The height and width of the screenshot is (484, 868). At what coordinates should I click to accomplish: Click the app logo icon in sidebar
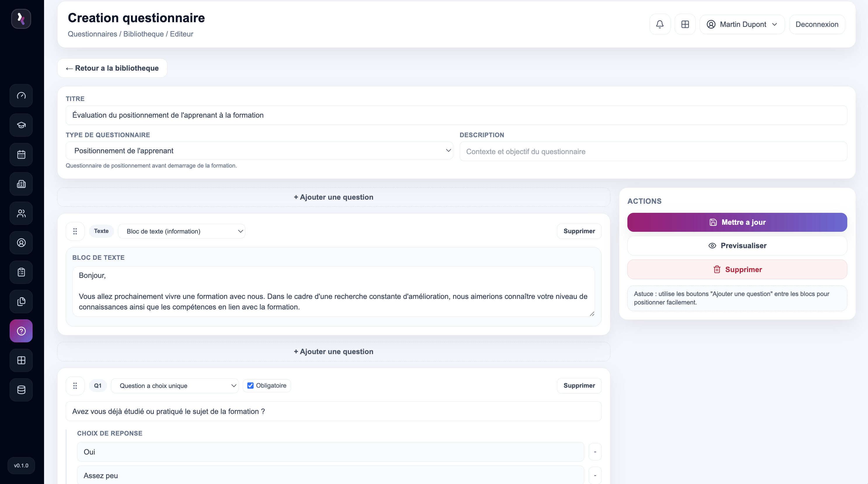[x=21, y=19]
